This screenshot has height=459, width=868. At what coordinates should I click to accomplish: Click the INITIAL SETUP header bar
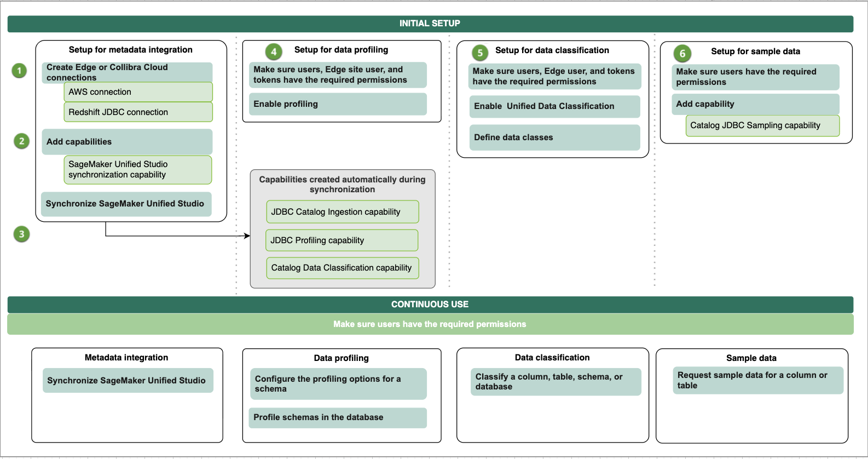(430, 24)
